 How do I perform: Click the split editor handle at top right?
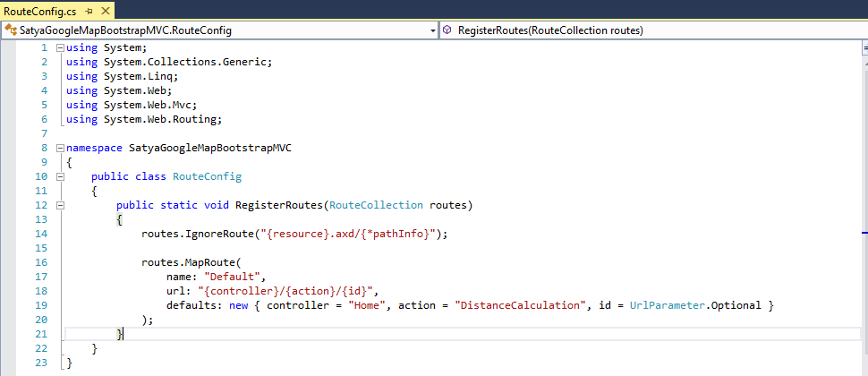(x=864, y=48)
